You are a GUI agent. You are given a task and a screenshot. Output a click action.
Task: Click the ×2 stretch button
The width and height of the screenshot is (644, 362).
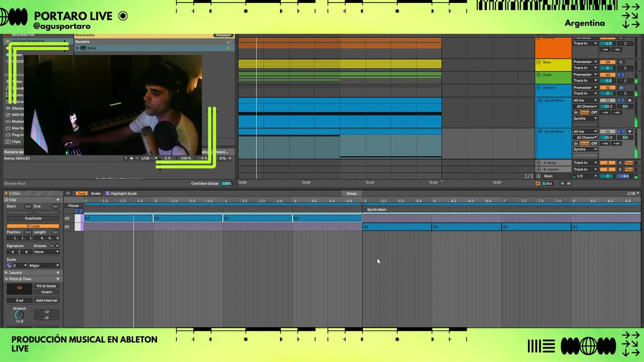point(46,312)
